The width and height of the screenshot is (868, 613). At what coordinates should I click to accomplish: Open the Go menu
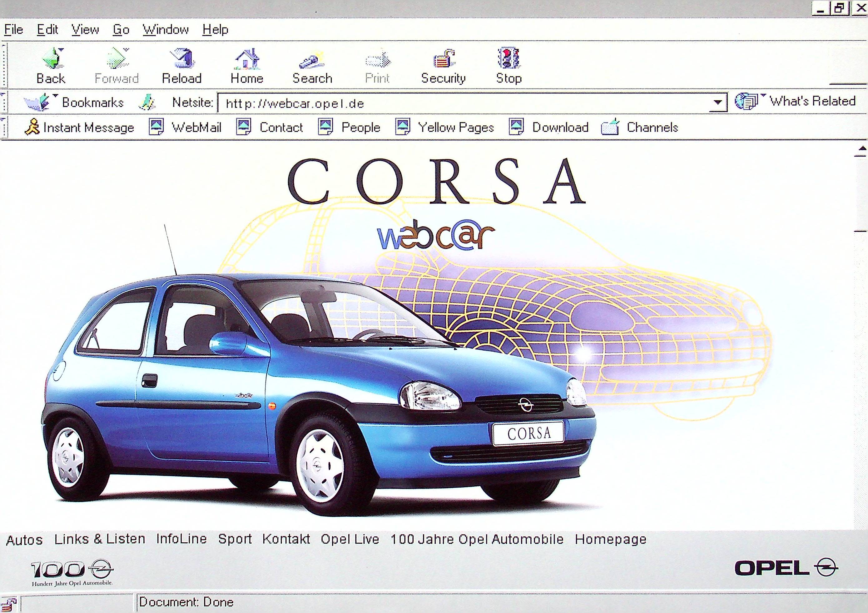click(121, 29)
